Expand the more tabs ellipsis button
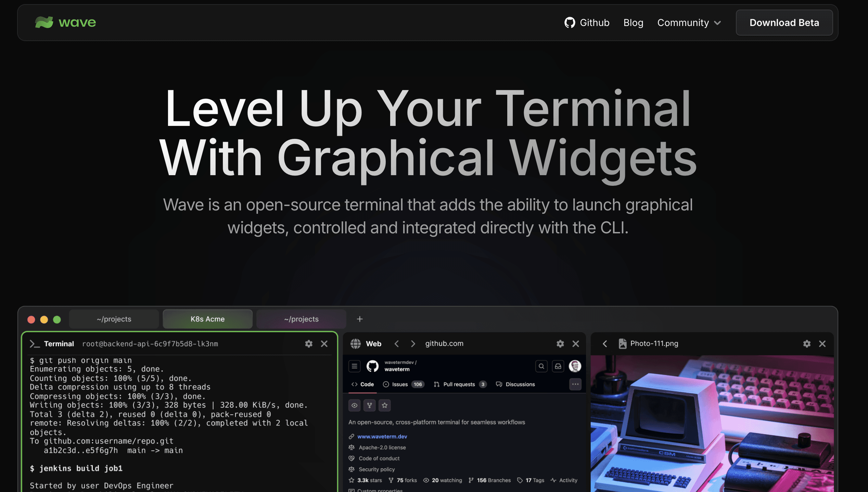 pos(575,384)
